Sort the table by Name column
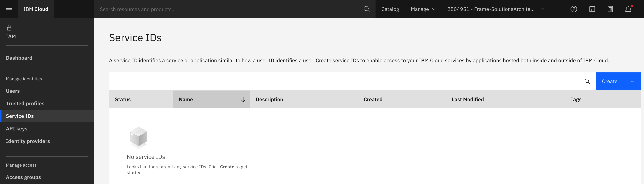Image resolution: width=644 pixels, height=184 pixels. [186, 99]
